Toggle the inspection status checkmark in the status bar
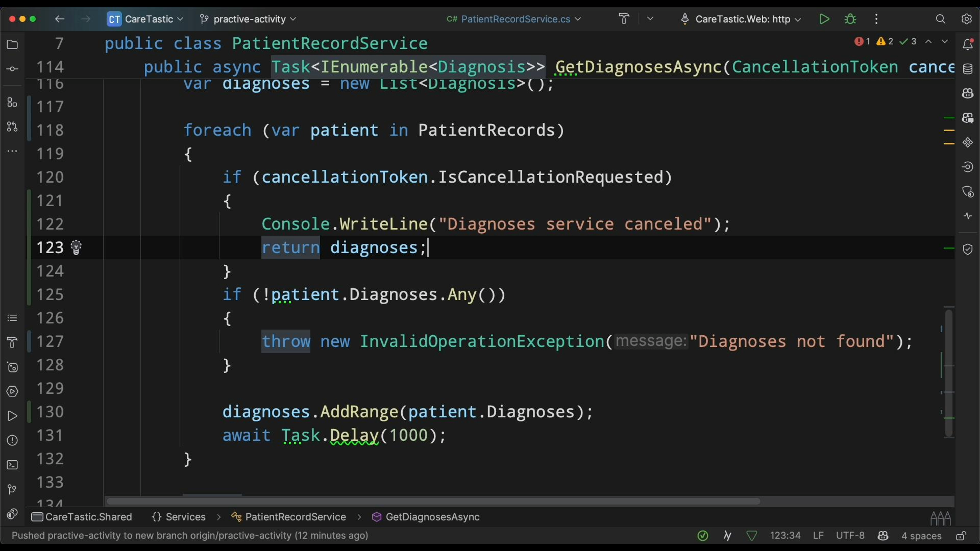The width and height of the screenshot is (980, 551). [x=703, y=536]
